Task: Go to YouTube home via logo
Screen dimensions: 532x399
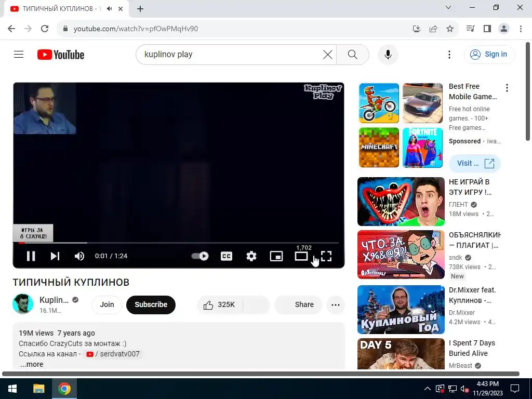Action: tap(61, 55)
